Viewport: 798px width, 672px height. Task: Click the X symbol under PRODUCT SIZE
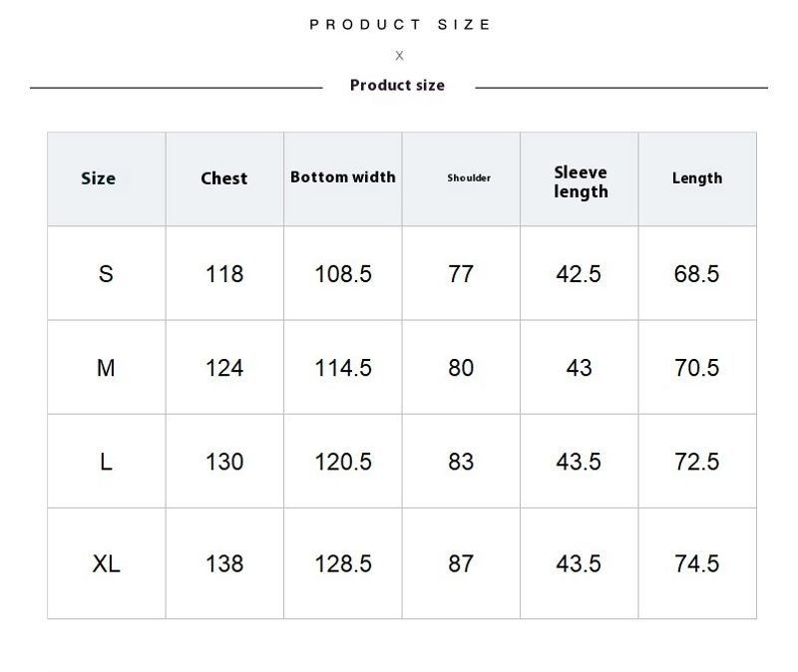pyautogui.click(x=400, y=56)
